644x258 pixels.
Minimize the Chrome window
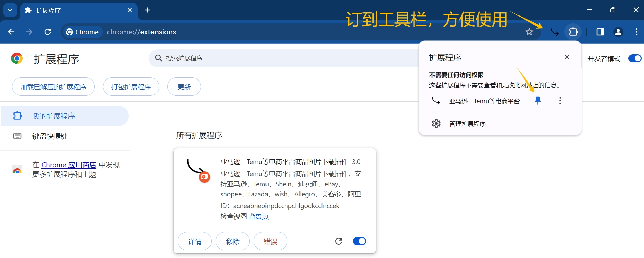590,10
